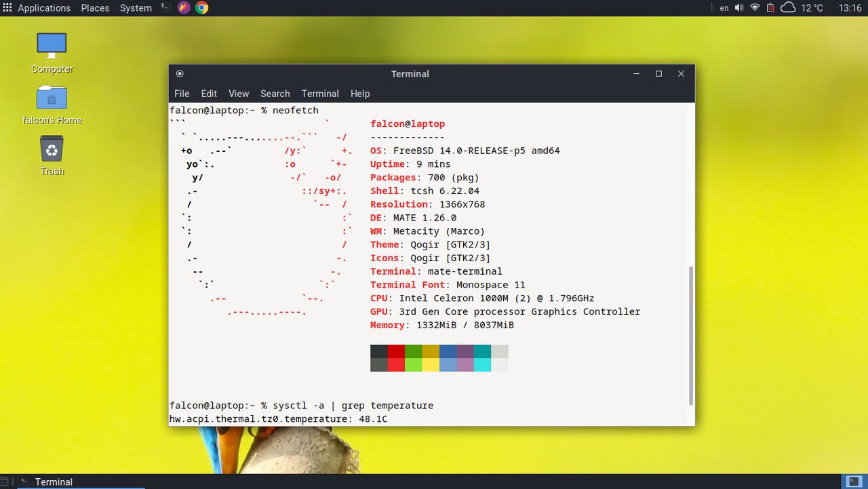The width and height of the screenshot is (868, 489).
Task: Click the 'Icons: Qogir [GTK2/3]' line
Action: 431,258
